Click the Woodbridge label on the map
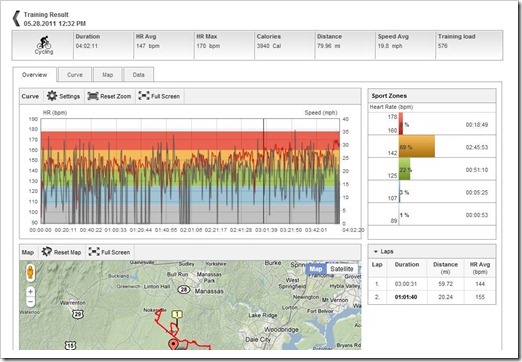The width and height of the screenshot is (522, 362). point(281,329)
